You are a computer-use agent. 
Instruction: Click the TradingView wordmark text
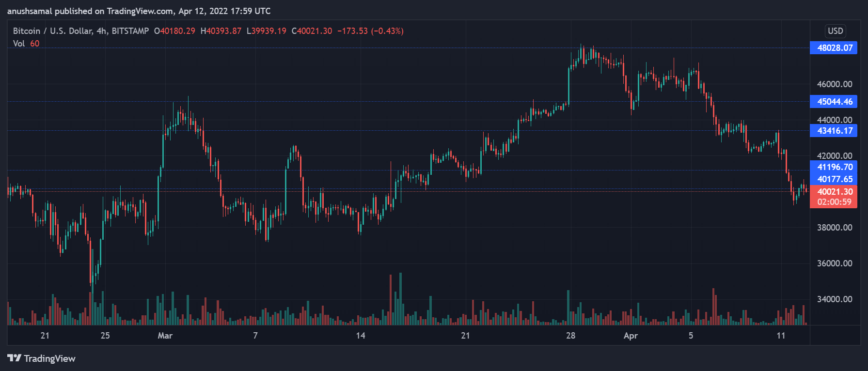[x=50, y=358]
